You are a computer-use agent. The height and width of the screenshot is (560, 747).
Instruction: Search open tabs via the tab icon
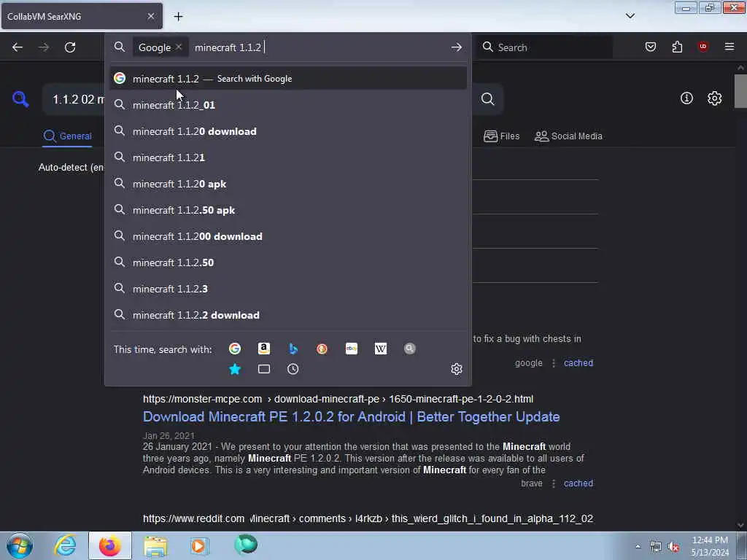(x=264, y=369)
